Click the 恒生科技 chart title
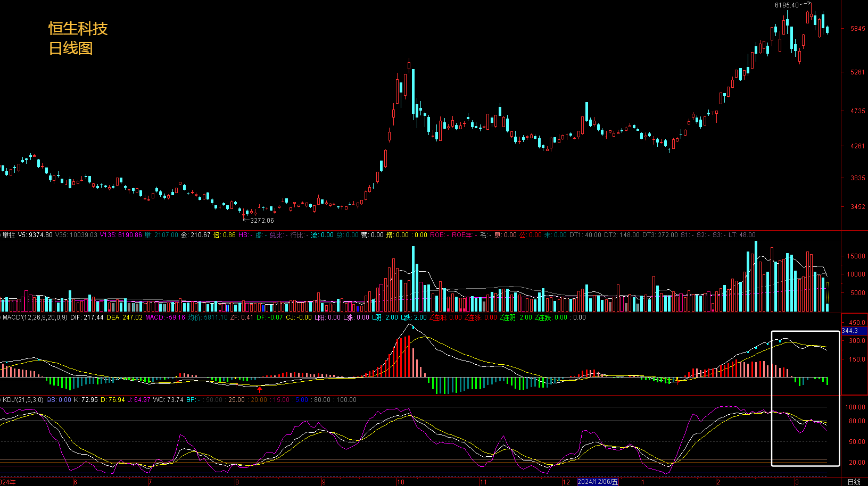Screen dimensions: 868x486 click(x=78, y=28)
